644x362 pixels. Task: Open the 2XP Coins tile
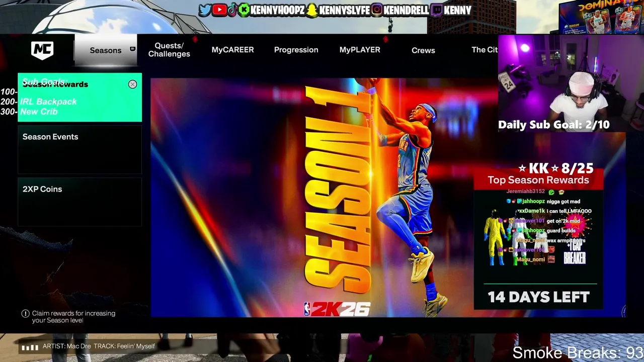pos(80,202)
